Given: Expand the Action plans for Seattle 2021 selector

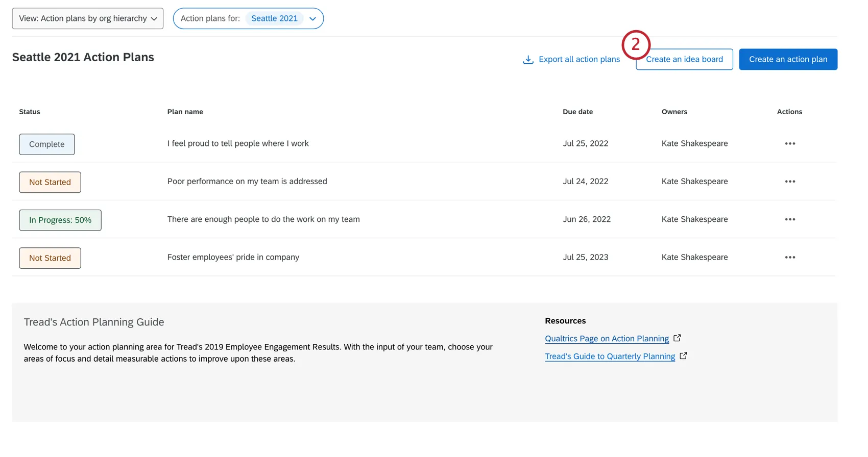Looking at the screenshot, I should (248, 18).
